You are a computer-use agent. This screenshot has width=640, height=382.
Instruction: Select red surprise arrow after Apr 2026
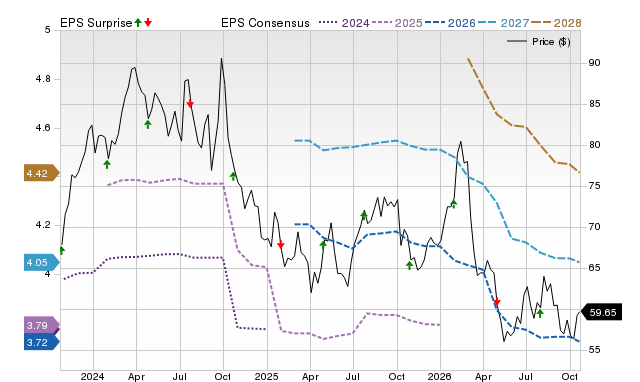[497, 302]
